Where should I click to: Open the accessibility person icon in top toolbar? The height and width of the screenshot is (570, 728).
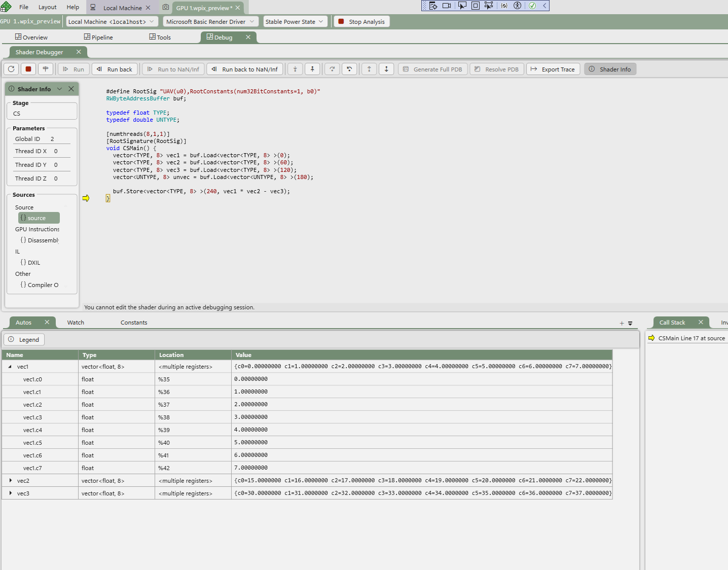coord(517,6)
